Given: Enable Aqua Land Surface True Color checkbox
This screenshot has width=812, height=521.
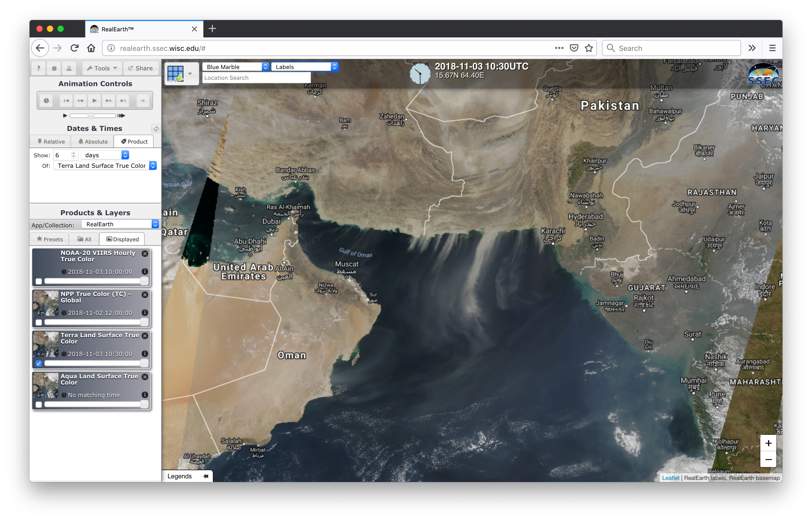Looking at the screenshot, I should (x=39, y=405).
